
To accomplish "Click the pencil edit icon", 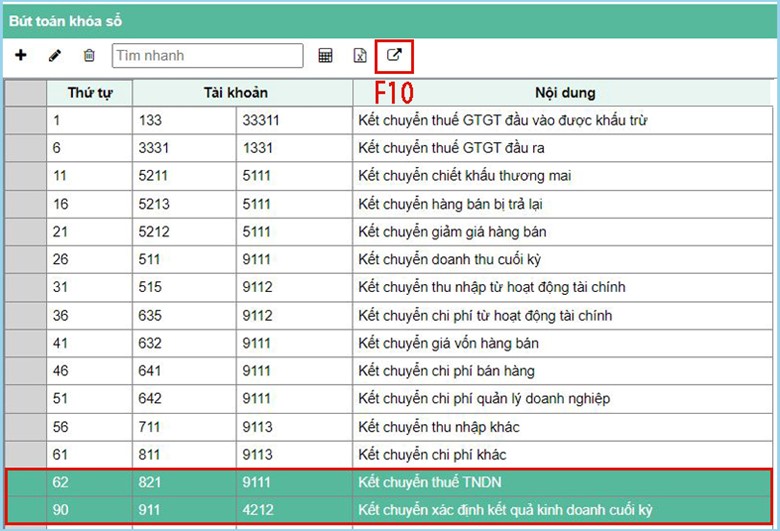I will 55,56.
